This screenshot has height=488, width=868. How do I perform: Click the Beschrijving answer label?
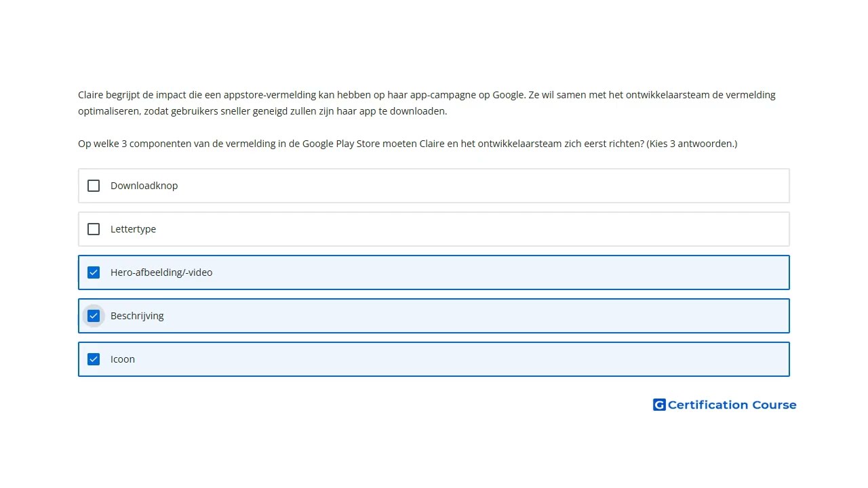click(x=137, y=316)
